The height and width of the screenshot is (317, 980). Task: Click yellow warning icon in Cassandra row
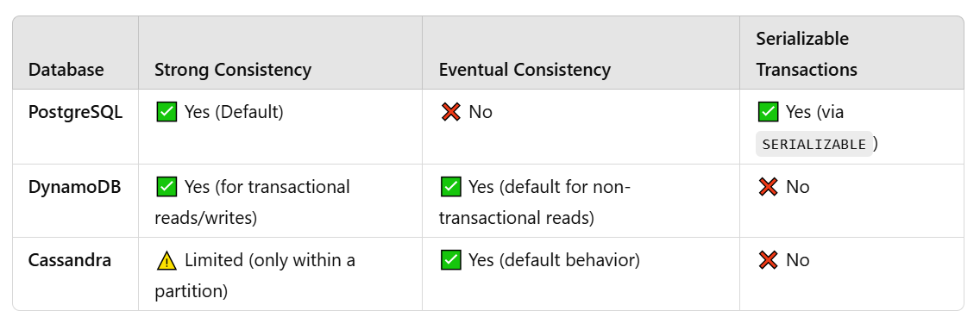(x=166, y=260)
